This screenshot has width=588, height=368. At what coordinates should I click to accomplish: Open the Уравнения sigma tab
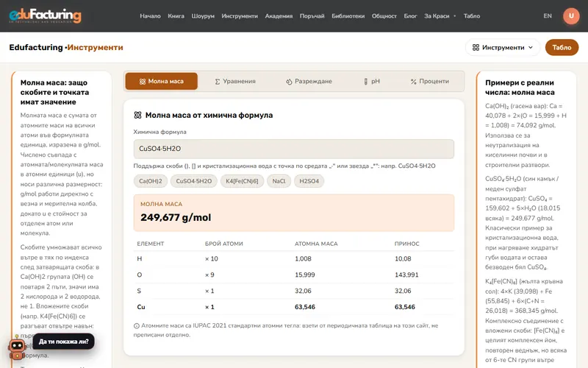[235, 81]
